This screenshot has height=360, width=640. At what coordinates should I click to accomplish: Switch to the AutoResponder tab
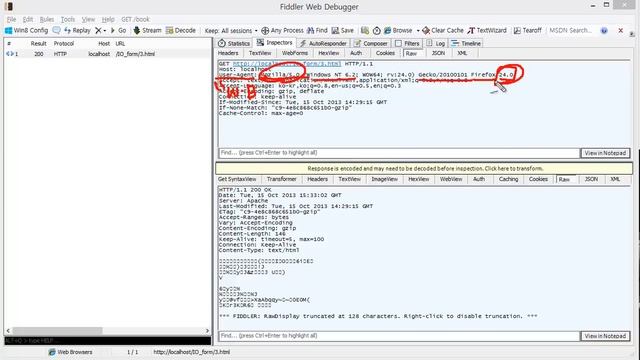[x=323, y=43]
